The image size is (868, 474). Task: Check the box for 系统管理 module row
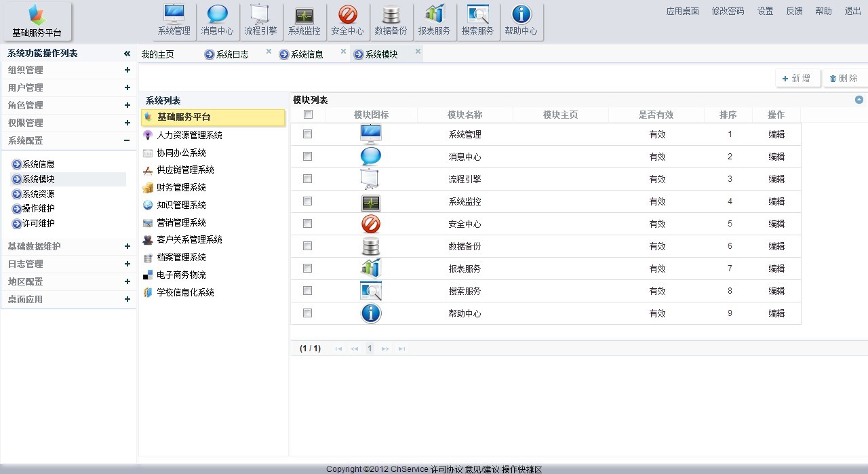pos(308,134)
